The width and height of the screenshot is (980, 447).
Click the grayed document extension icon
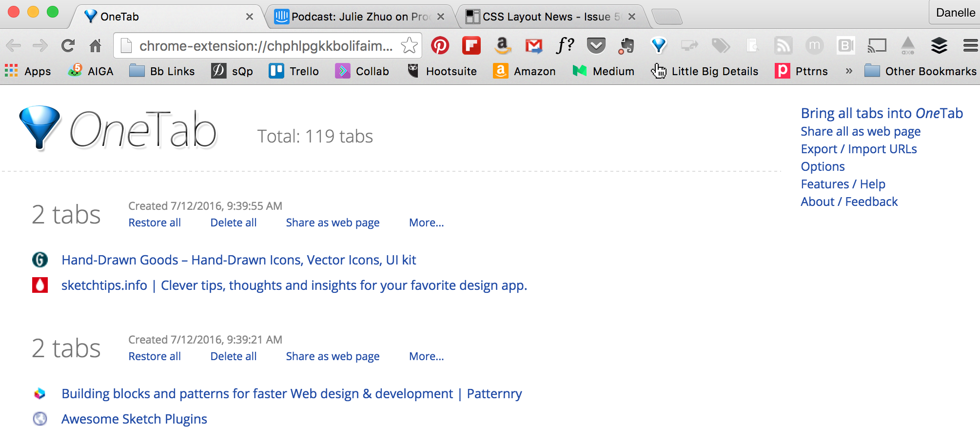tap(752, 46)
